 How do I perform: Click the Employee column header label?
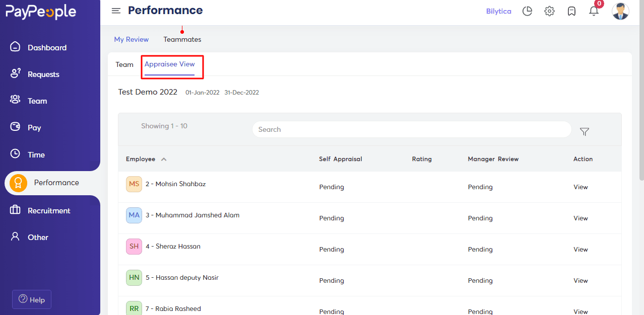[x=141, y=159]
